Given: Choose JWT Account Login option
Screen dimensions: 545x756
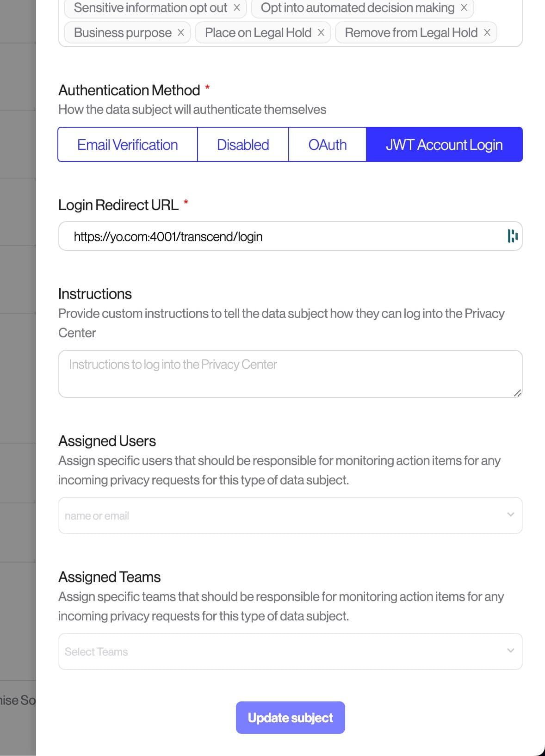Looking at the screenshot, I should coord(444,145).
